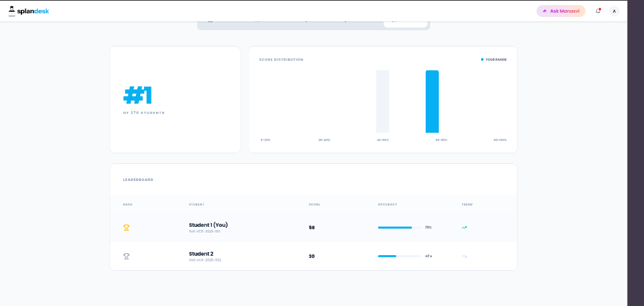Screen dimensions: 644x306
Task: Click Student 2's downward trend arrow
Action: (464, 256)
